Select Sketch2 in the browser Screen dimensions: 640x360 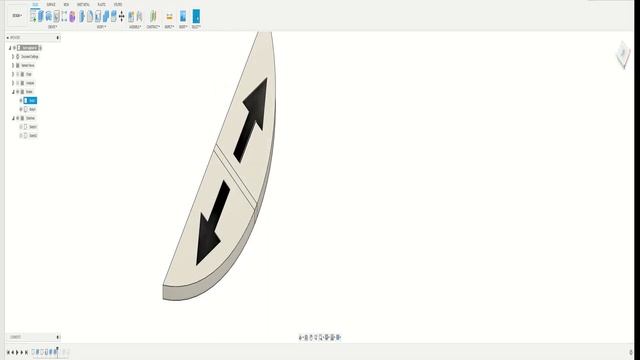33,136
